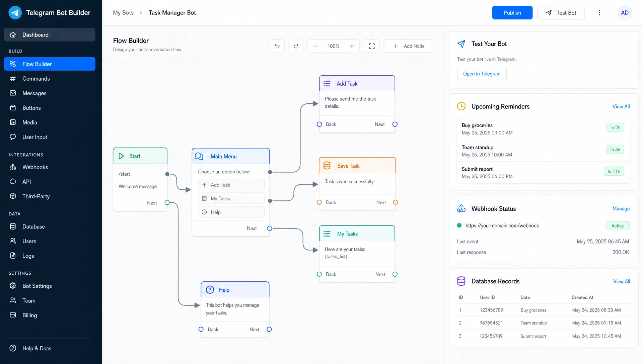This screenshot has width=643, height=364.
Task: Click the Add Task node list icon
Action: (327, 84)
